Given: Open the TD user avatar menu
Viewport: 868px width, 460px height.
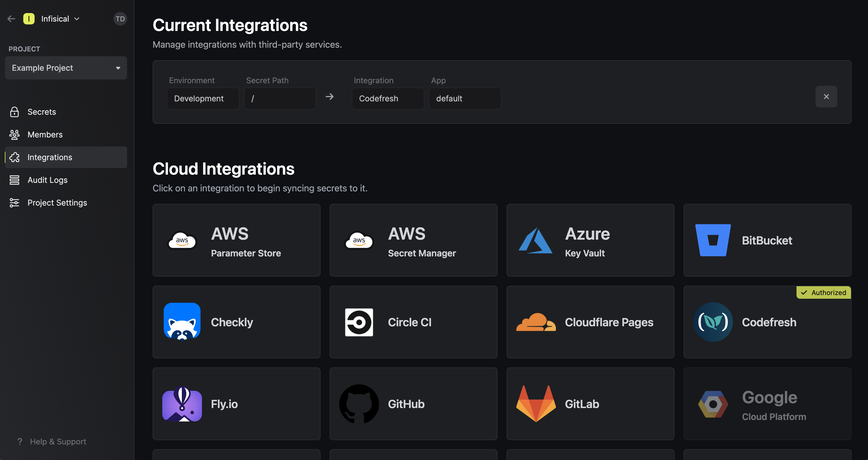Looking at the screenshot, I should click(120, 19).
